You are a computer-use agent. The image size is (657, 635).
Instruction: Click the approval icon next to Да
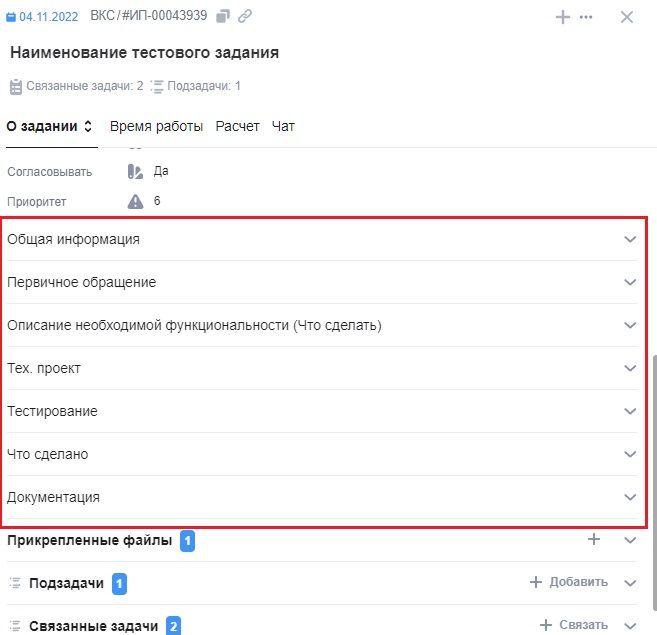(135, 171)
